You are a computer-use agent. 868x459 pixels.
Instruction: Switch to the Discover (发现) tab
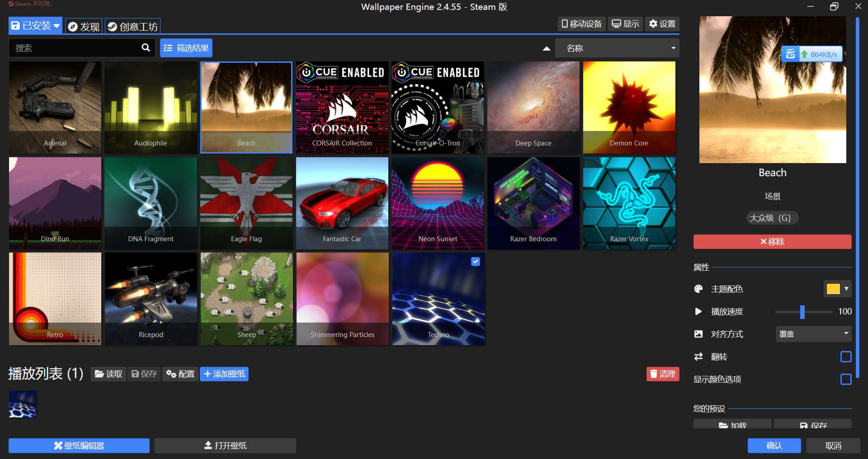coord(84,26)
